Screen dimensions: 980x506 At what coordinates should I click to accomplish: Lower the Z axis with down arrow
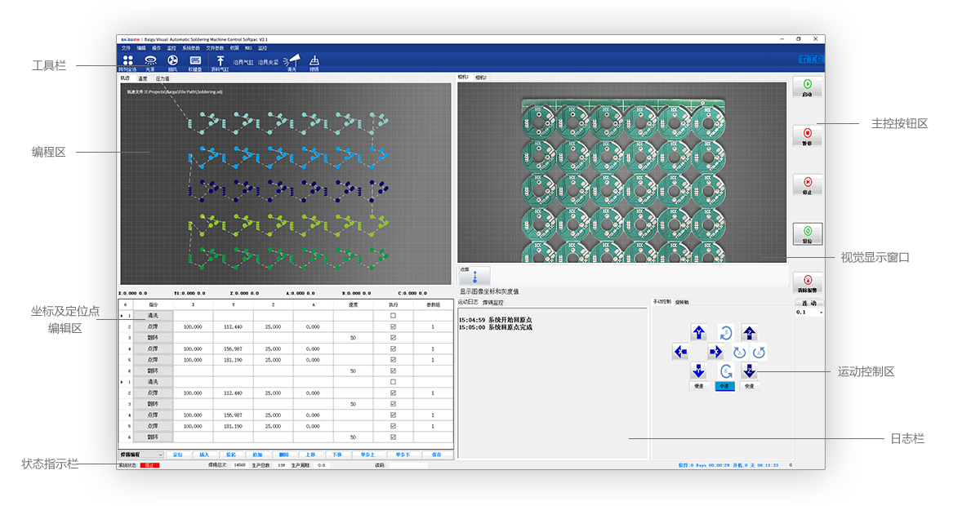pyautogui.click(x=750, y=371)
